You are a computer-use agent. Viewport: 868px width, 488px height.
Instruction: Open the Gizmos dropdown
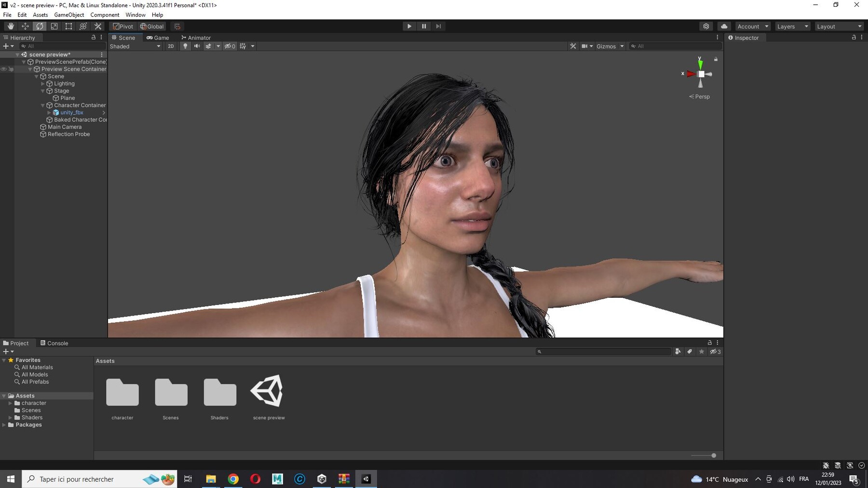point(610,46)
